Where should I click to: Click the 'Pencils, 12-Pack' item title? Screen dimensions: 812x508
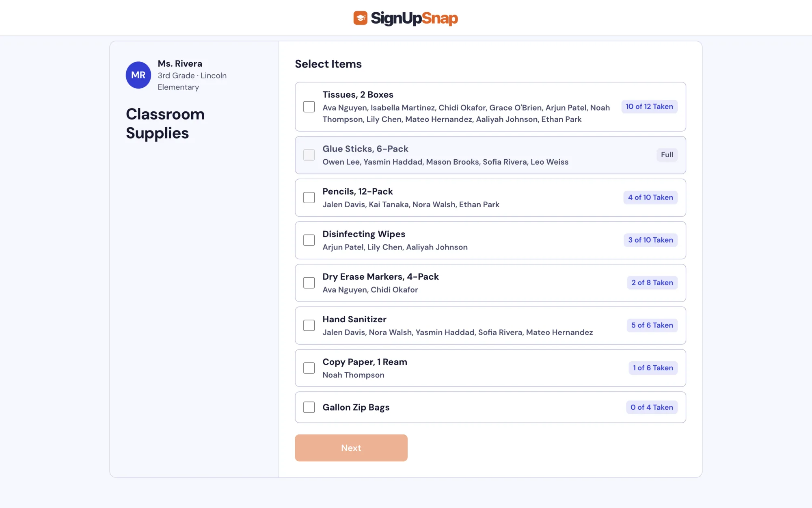tap(358, 191)
